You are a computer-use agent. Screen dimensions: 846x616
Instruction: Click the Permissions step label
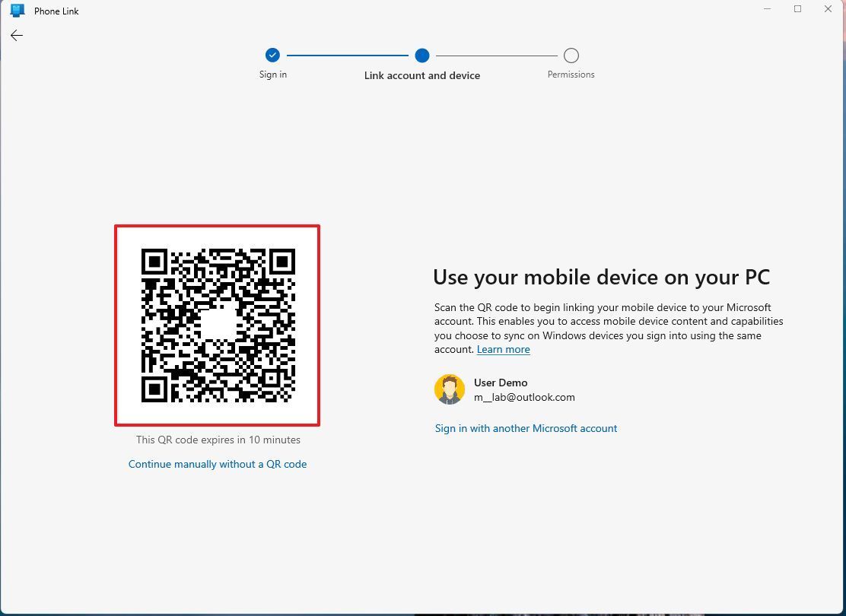pyautogui.click(x=571, y=74)
